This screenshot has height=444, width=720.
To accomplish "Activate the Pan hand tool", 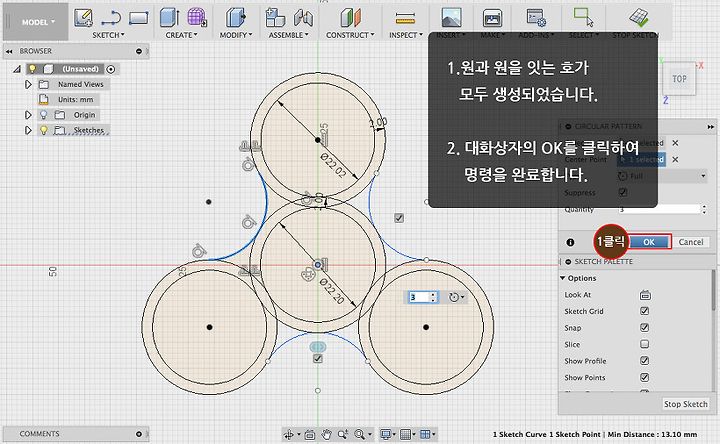I will (x=326, y=434).
